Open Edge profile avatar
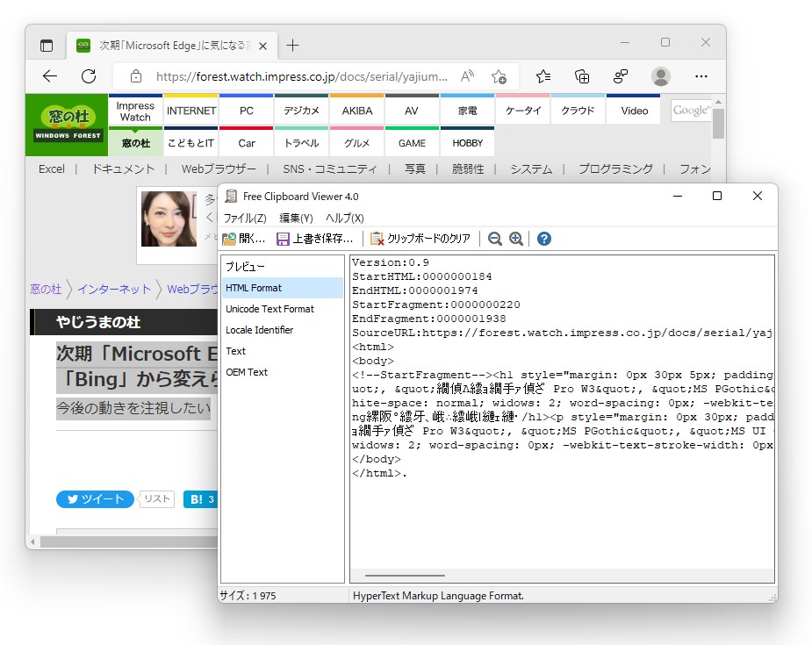Image resolution: width=812 pixels, height=645 pixels. pyautogui.click(x=661, y=76)
